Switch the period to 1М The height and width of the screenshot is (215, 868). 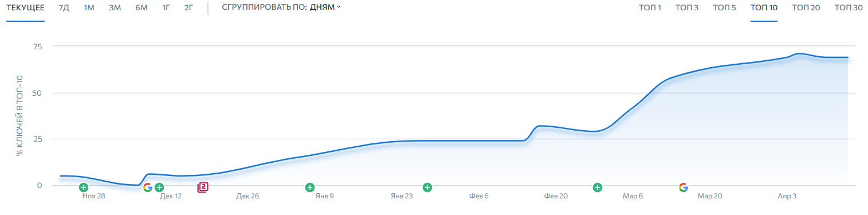pyautogui.click(x=89, y=7)
